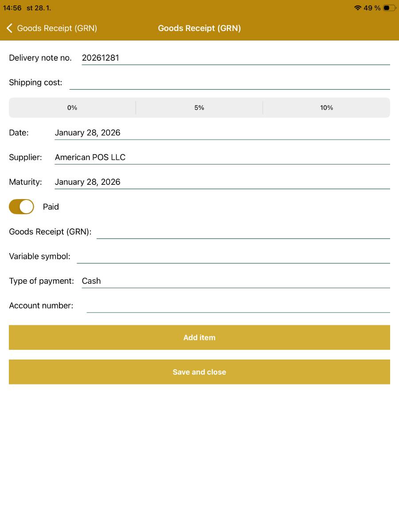Toggle the Paid switch off
Screen dimensions: 399x532
pos(21,207)
